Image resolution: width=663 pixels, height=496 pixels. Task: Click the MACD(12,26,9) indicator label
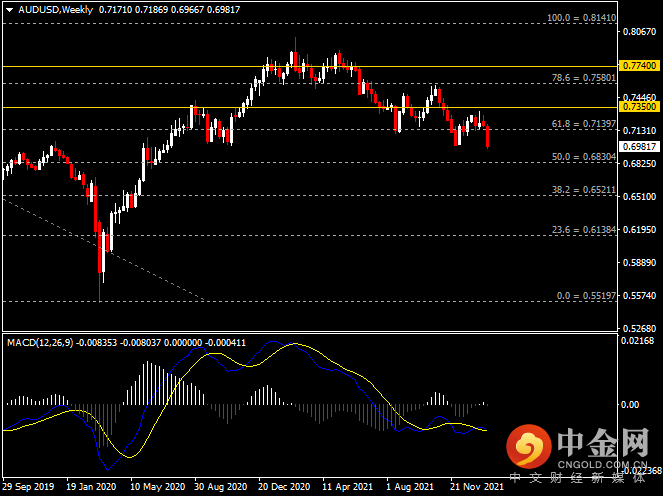[x=40, y=343]
